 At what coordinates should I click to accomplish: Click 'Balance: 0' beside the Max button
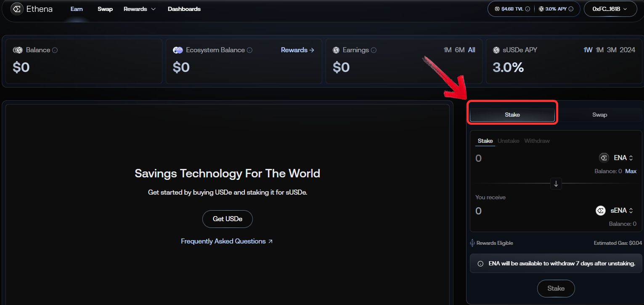click(x=608, y=171)
